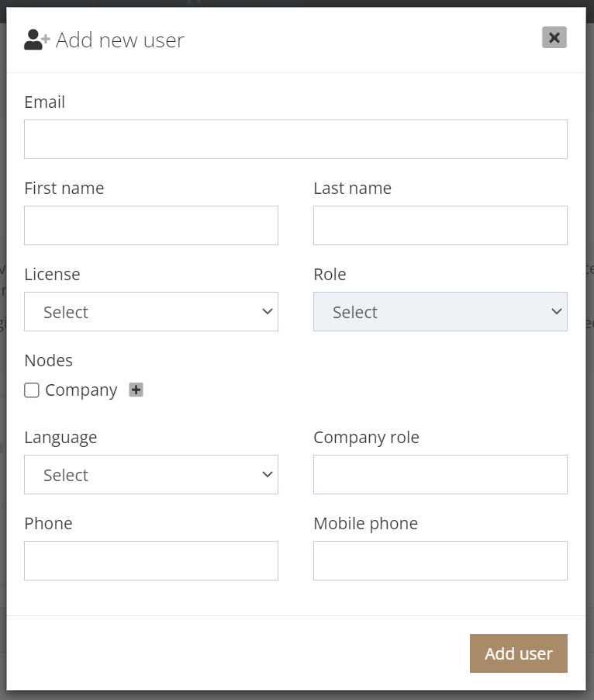Close the Add new user dialog
The width and height of the screenshot is (594, 700).
[554, 37]
